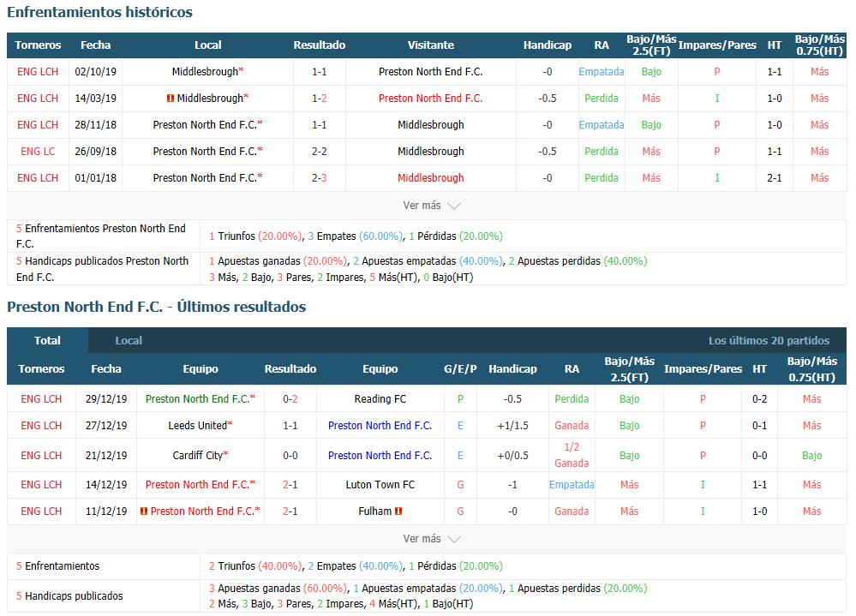Click '2 Triunfos (40.00%)' in the latest results summary
Viewport: 856px width, 616px height.
[255, 565]
